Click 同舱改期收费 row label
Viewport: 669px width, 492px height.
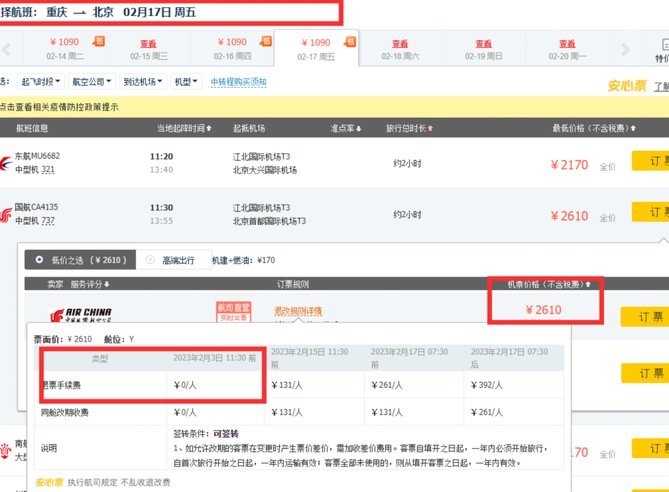pyautogui.click(x=64, y=412)
